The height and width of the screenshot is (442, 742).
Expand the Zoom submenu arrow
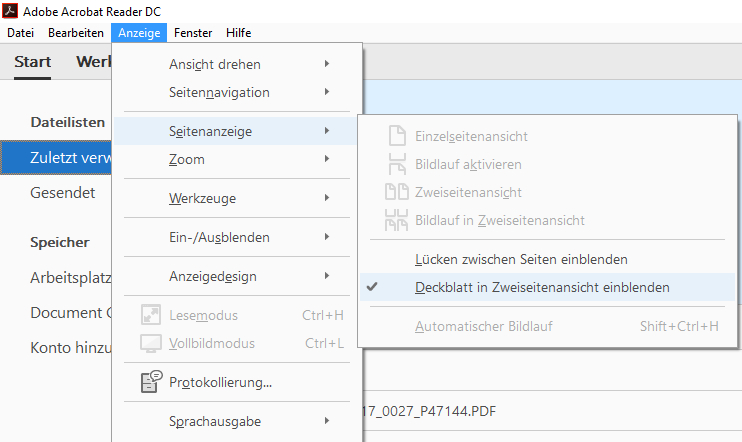327,159
